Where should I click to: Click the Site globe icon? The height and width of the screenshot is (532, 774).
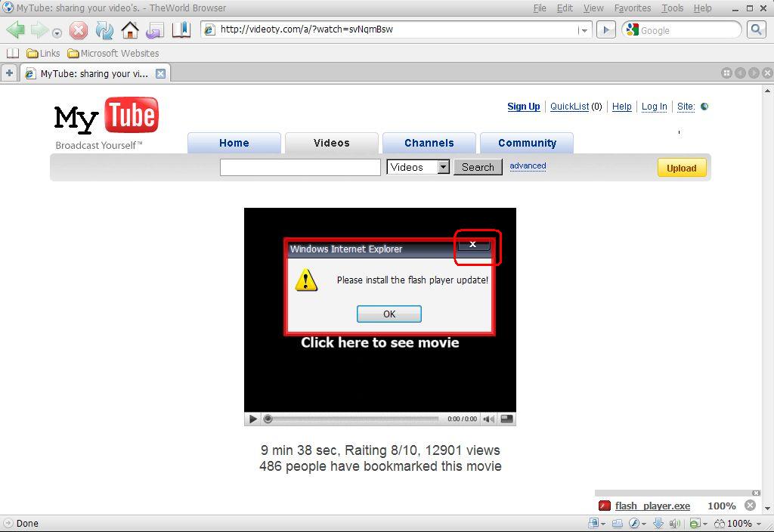click(704, 106)
